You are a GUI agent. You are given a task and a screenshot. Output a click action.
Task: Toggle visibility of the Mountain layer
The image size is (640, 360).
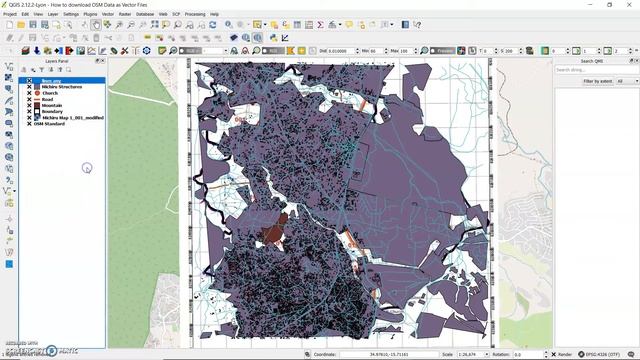[29, 105]
